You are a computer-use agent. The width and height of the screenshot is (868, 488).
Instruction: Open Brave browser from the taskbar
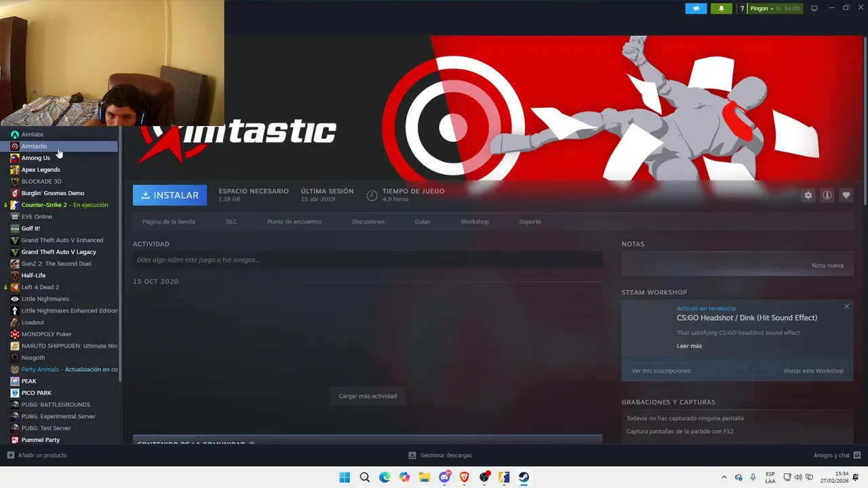pos(464,477)
